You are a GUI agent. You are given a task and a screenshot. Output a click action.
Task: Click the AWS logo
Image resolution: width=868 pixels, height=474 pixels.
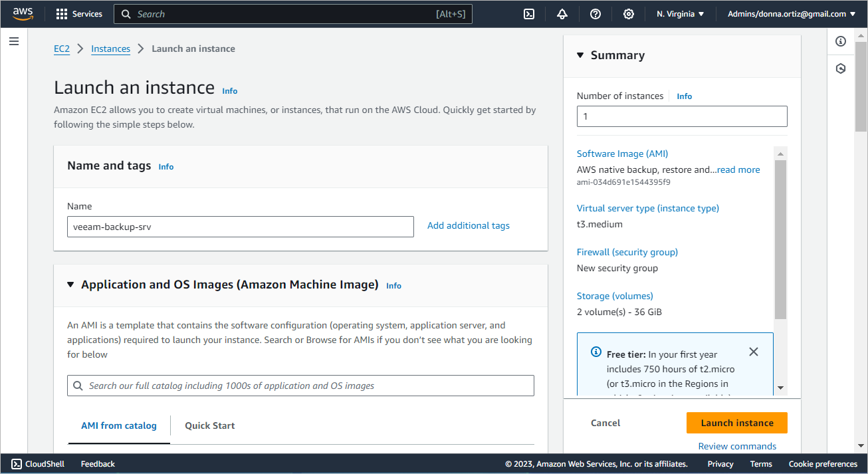click(x=23, y=13)
